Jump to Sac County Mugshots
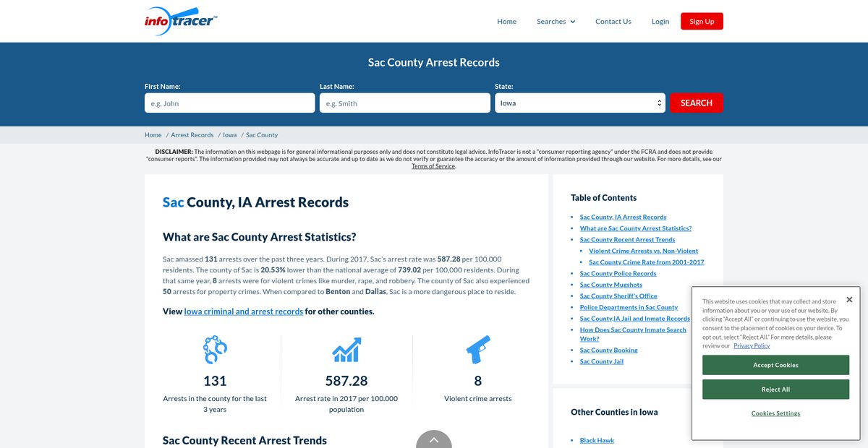 click(610, 285)
